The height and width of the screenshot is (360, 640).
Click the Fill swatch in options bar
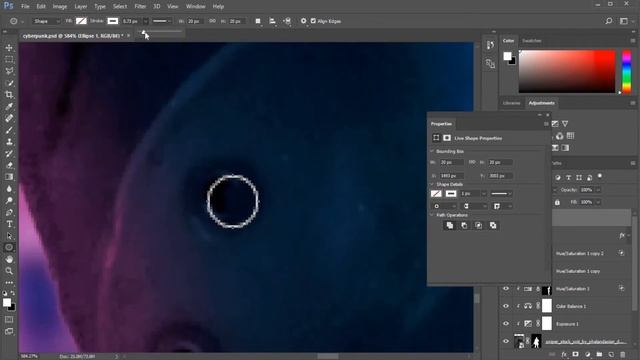[x=81, y=21]
